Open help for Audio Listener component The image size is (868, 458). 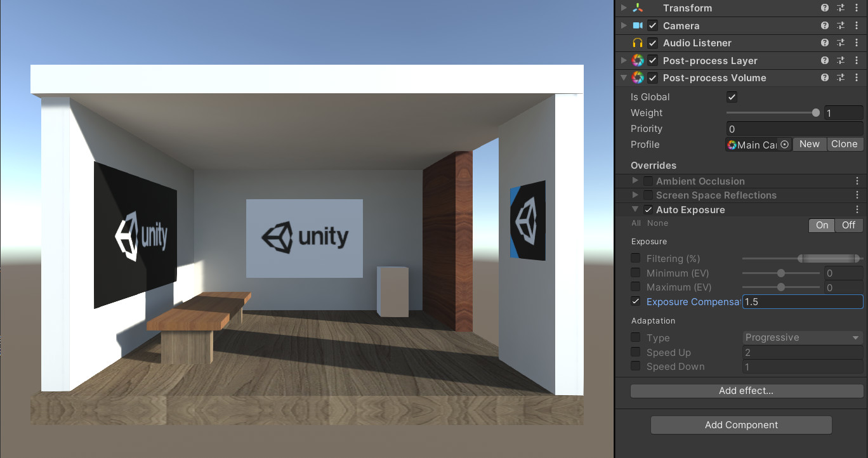825,43
